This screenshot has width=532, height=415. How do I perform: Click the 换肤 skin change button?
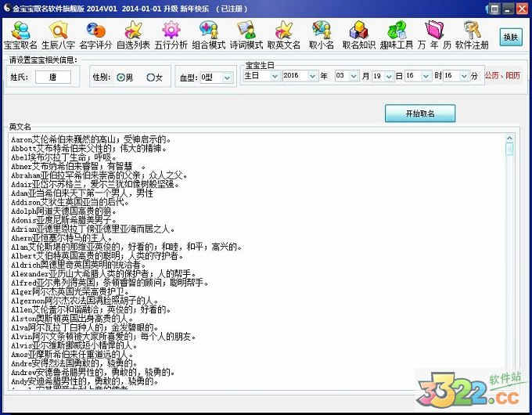pos(511,37)
